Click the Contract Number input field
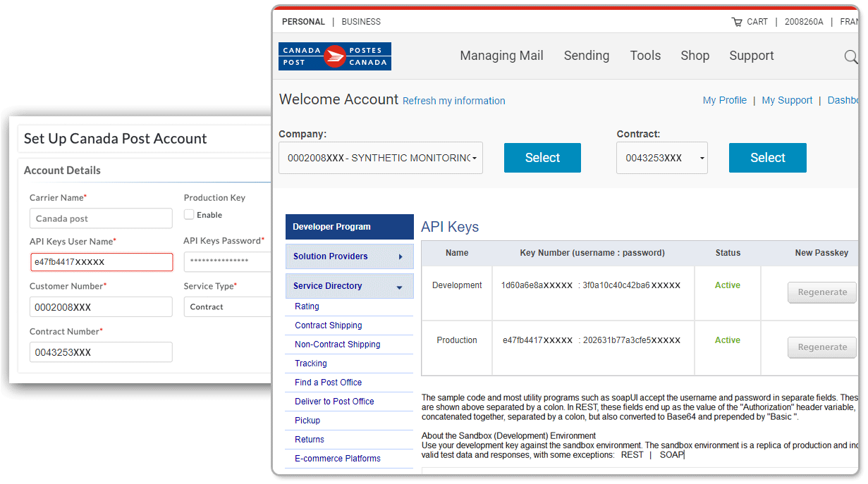 101,352
